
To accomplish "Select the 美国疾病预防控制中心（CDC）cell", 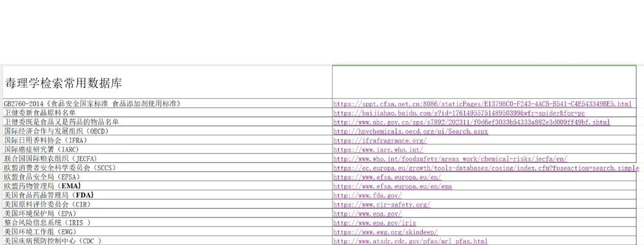I will click(167, 241).
